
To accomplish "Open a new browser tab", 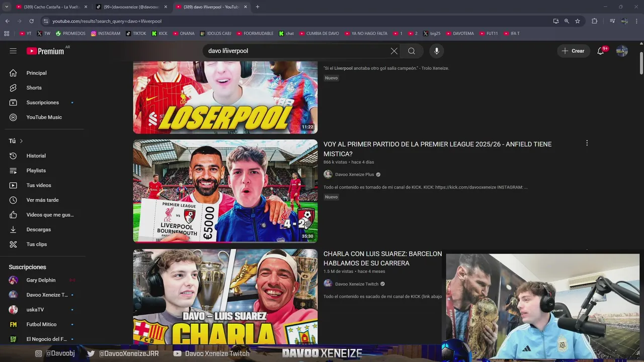I will pos(258,7).
